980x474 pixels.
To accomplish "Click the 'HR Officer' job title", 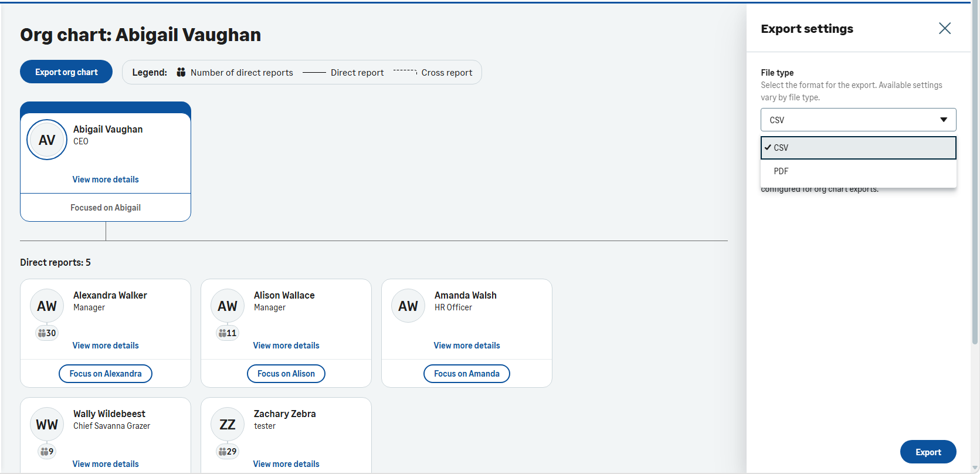I will pyautogui.click(x=453, y=307).
